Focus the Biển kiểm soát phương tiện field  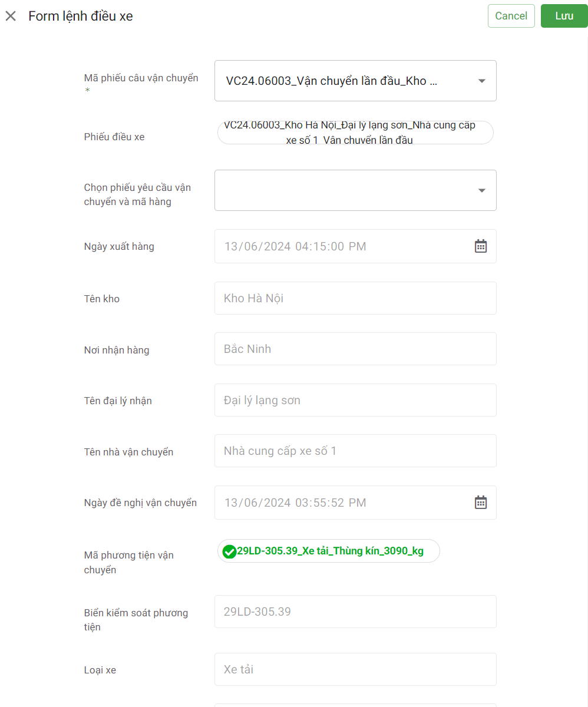355,612
